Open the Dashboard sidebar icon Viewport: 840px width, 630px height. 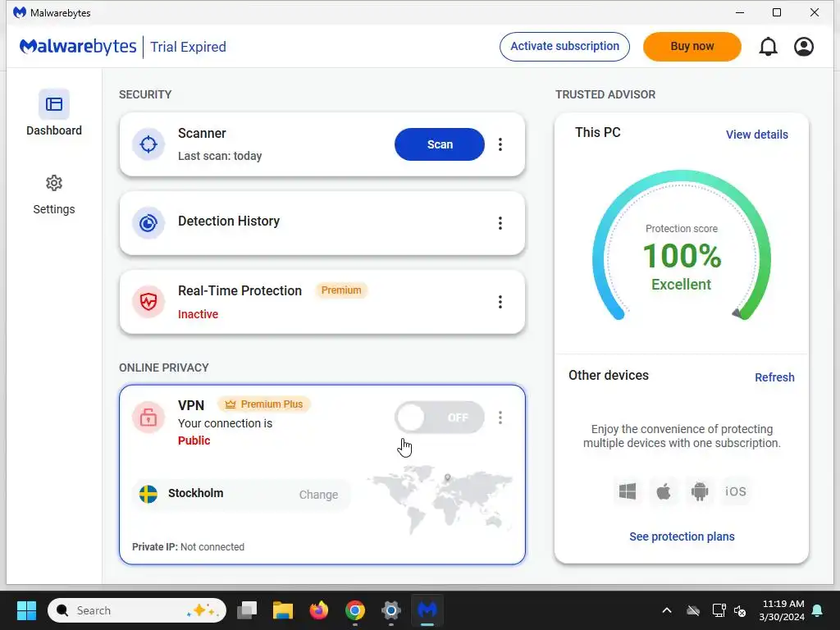point(54,104)
